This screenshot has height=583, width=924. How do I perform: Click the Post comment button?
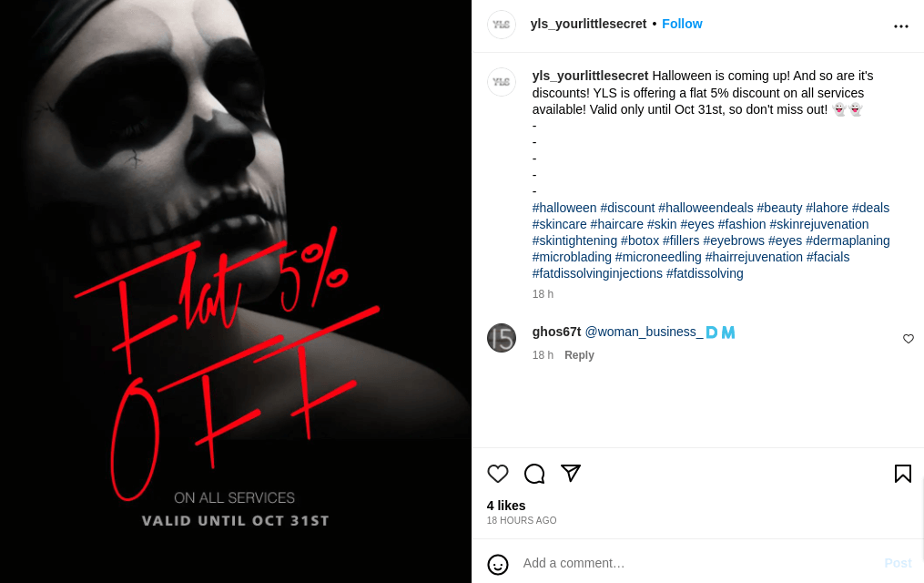898,563
